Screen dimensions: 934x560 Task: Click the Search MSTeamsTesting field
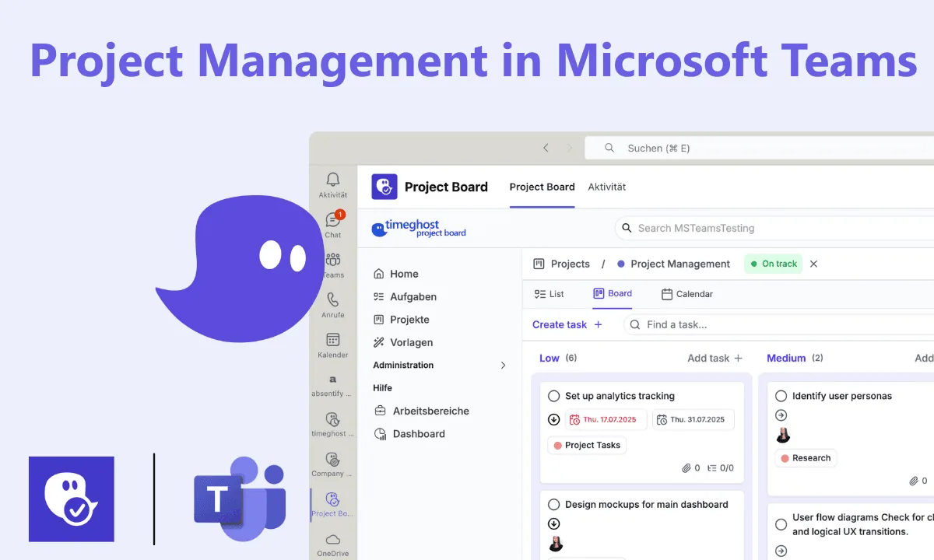774,228
